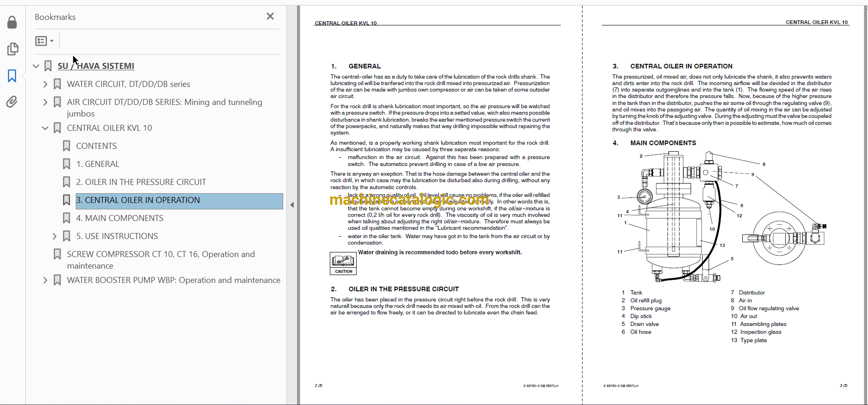This screenshot has width=868, height=405.
Task: Expand 5. USE INSTRUCTIONS bookmark
Action: tap(55, 236)
